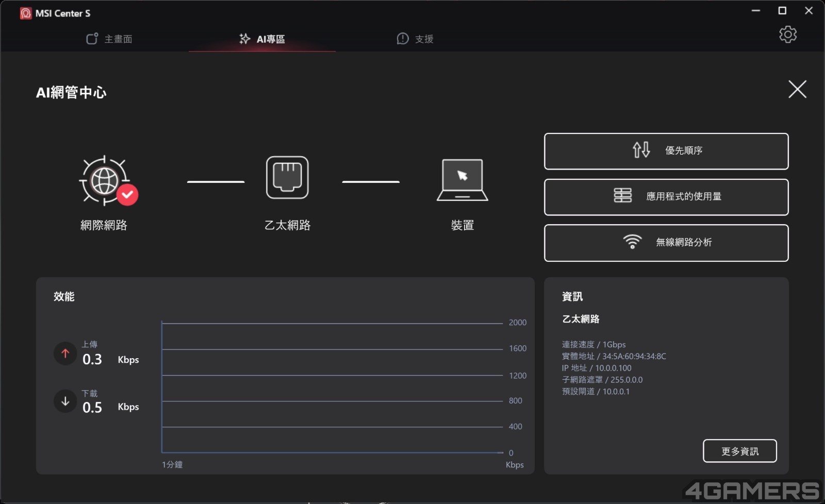
Task: Open settings with the gear icon
Action: (x=787, y=35)
